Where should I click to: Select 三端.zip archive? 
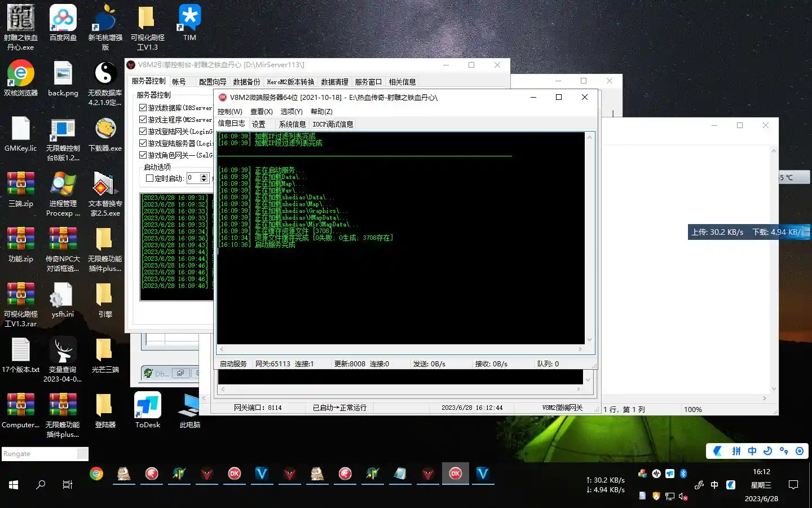(x=21, y=189)
